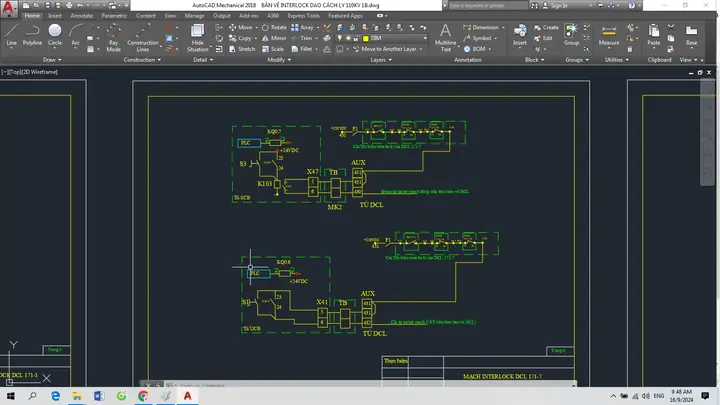Screen dimensions: 720x405
Task: Select the Arc tool
Action: pos(76,35)
